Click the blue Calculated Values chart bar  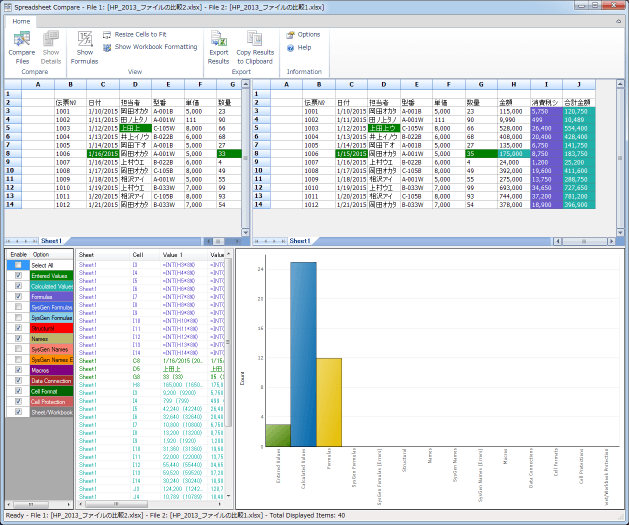coord(304,354)
